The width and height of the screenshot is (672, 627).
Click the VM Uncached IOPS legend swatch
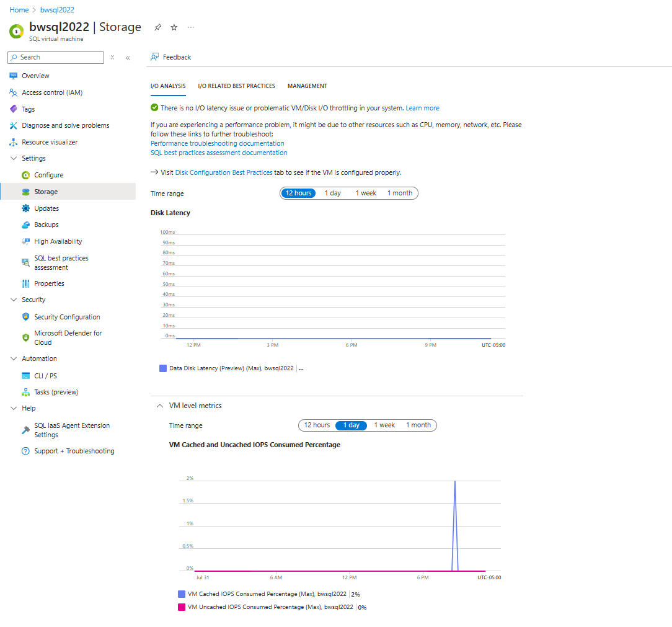(x=181, y=607)
